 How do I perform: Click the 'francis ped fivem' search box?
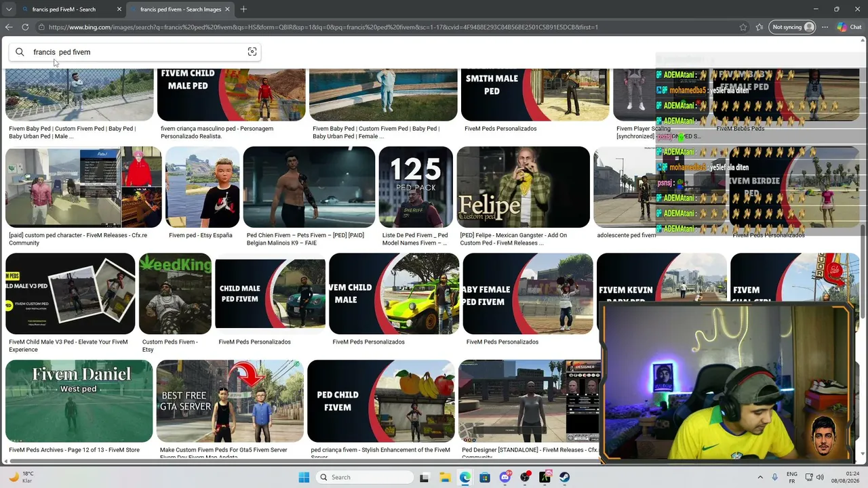coord(136,52)
